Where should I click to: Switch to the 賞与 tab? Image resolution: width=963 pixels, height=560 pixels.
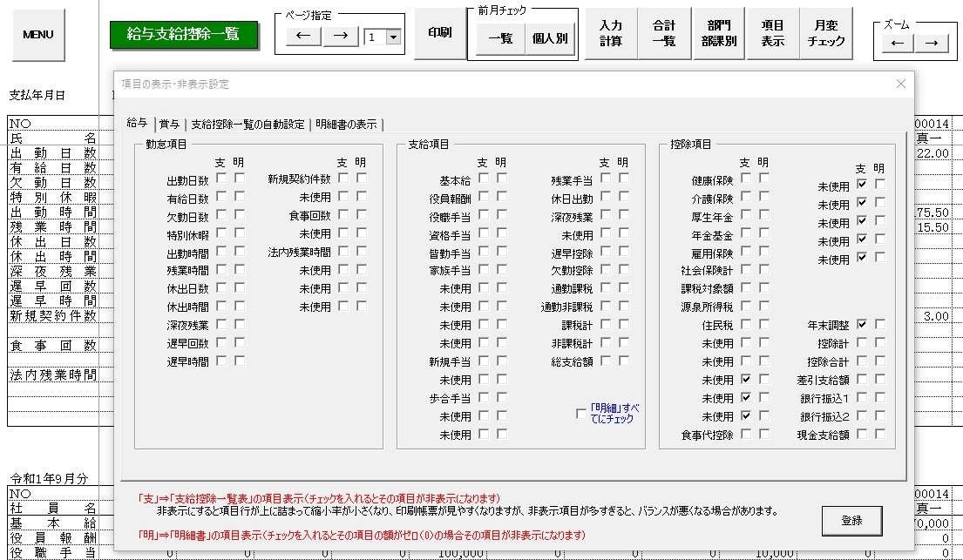[170, 124]
